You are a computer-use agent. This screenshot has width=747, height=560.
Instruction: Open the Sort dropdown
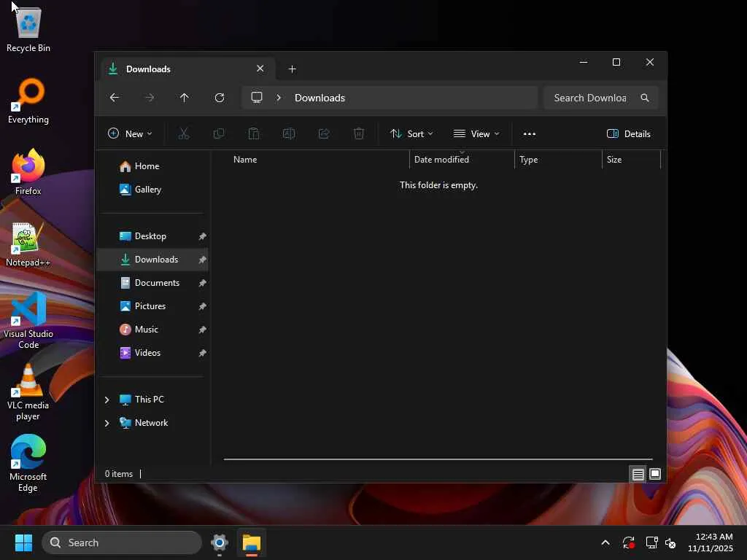tap(411, 133)
